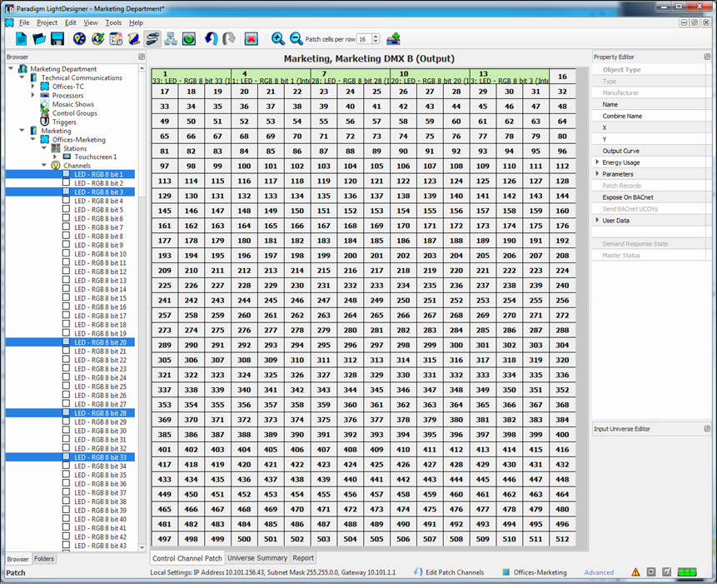Click the New Project document icon
This screenshot has width=717, height=588.
pos(21,39)
